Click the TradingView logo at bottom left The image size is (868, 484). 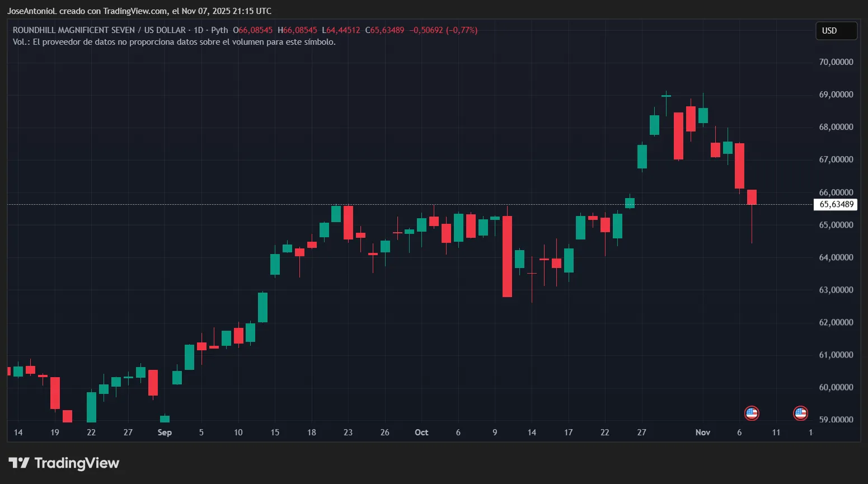64,463
